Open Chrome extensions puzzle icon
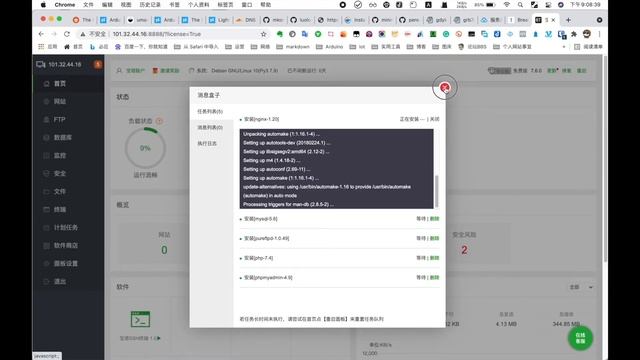The width and height of the screenshot is (640, 360). pos(574,34)
